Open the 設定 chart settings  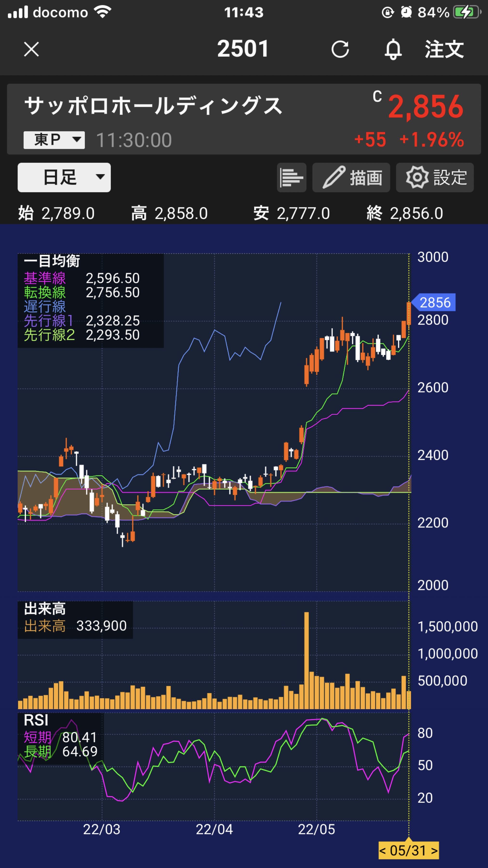point(435,177)
